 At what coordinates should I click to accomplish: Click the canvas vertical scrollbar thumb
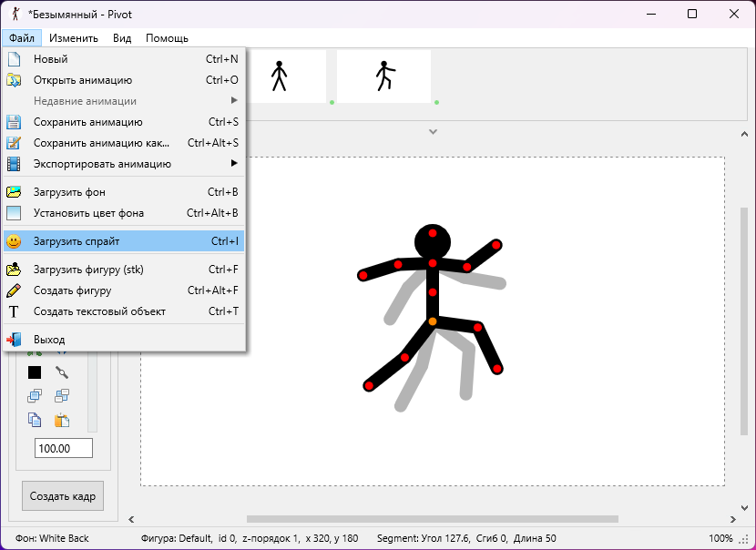click(744, 321)
